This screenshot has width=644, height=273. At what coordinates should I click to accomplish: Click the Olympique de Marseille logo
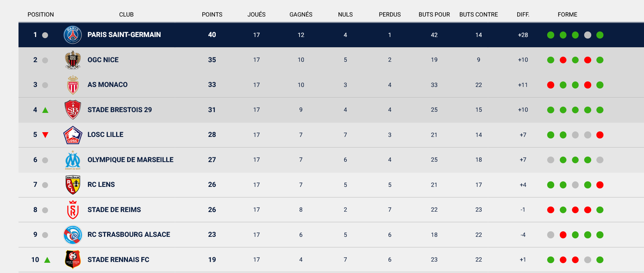(x=73, y=160)
